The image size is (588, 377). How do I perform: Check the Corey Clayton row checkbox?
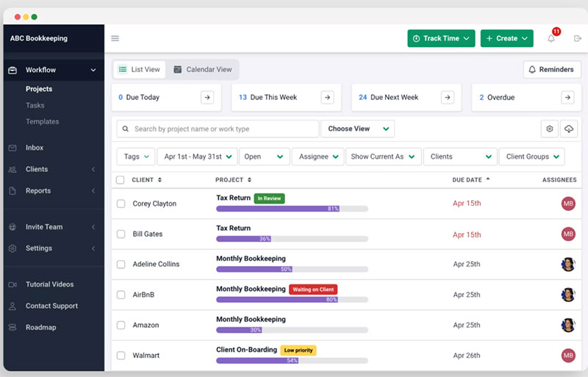click(121, 204)
